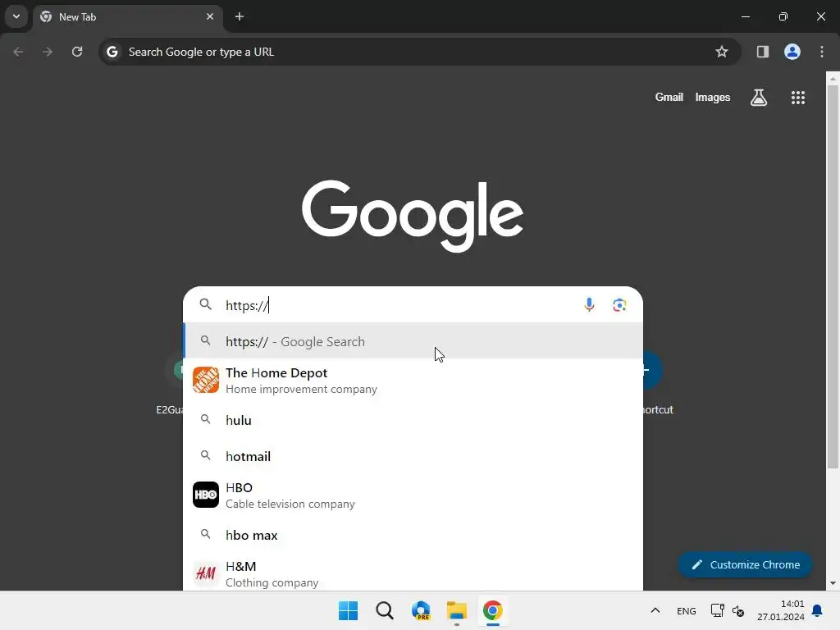Select 'https:// - Google Search' suggestion

[413, 341]
